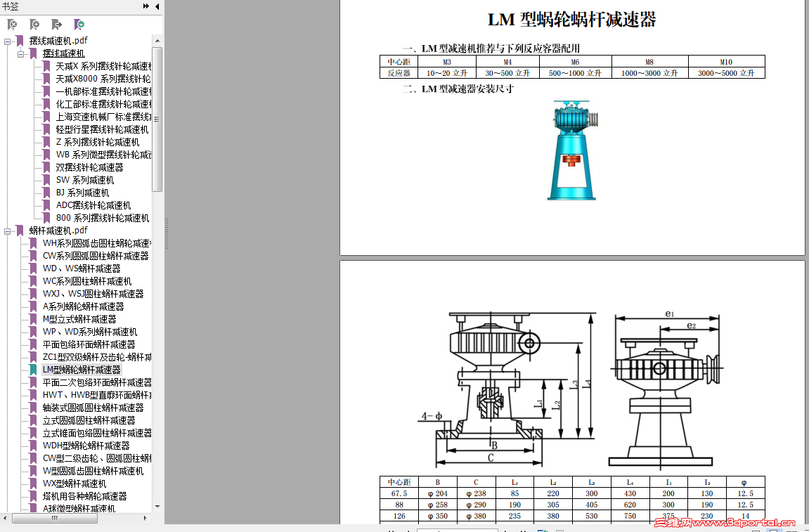Screen dimensions: 809x532
Task: Open bookmark WX型蜗杆减速机
Action: [75, 484]
